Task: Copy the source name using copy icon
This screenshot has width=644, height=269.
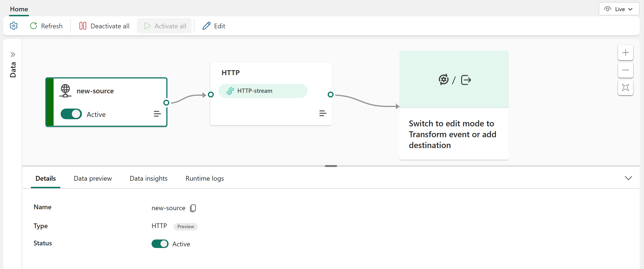Action: pos(193,208)
